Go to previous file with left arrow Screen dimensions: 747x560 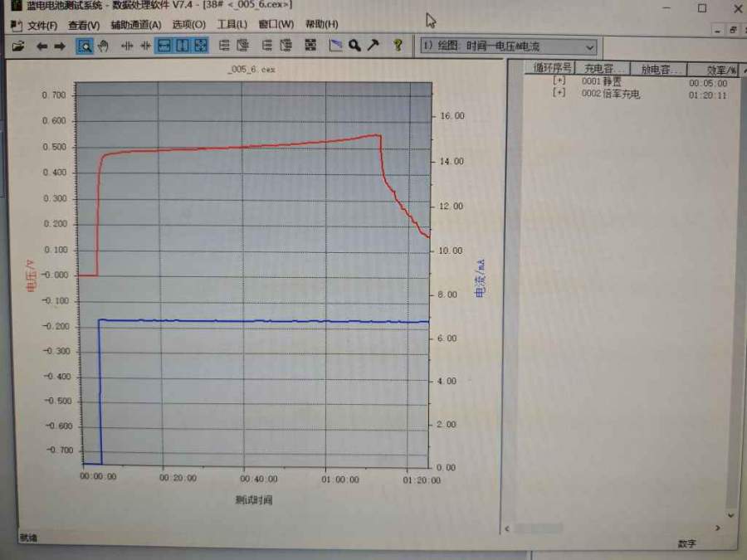coord(42,46)
